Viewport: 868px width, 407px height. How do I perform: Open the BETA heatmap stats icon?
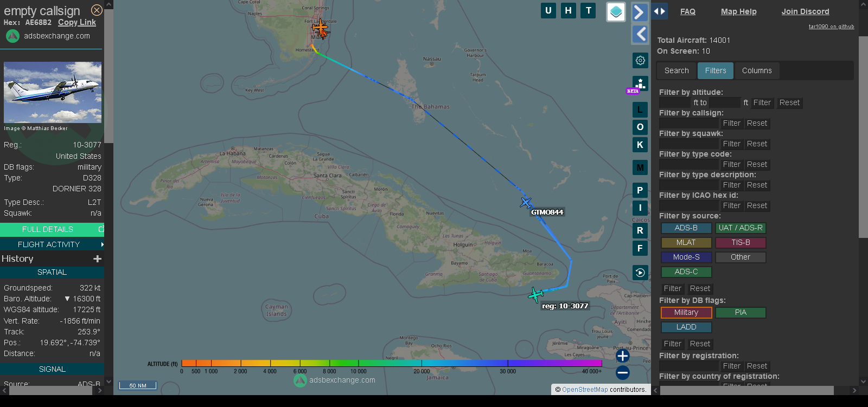pyautogui.click(x=640, y=84)
